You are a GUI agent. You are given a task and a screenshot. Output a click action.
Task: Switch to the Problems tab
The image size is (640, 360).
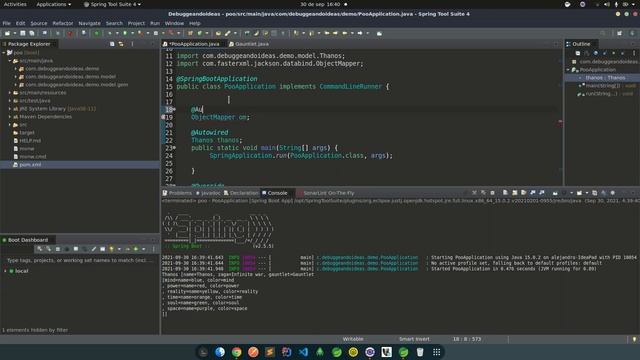tap(177, 193)
